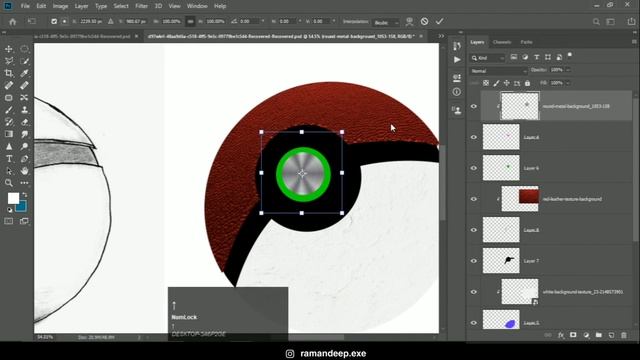Cancel the transform
The image size is (640, 360).
pos(424,21)
